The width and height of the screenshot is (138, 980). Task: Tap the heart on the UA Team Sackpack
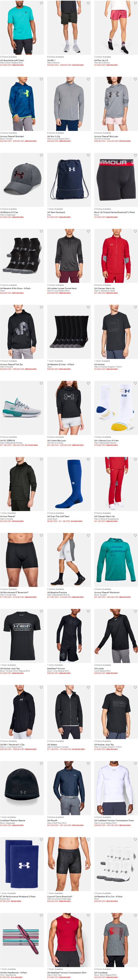tap(88, 155)
